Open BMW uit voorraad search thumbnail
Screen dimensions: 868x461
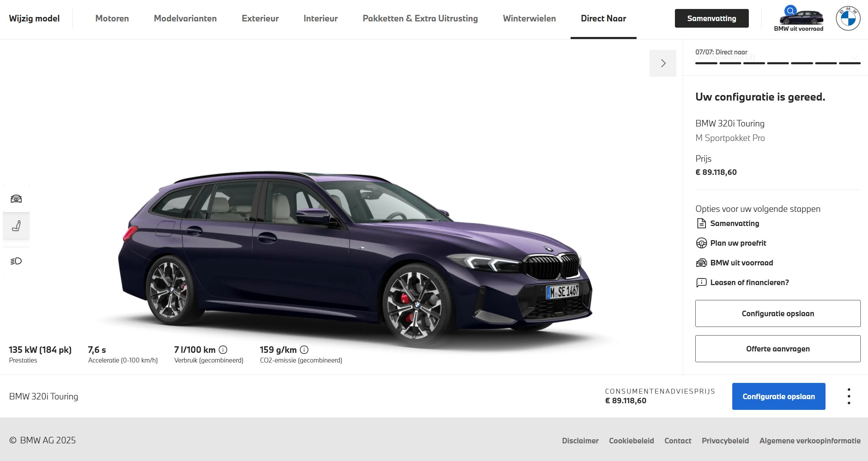point(799,19)
